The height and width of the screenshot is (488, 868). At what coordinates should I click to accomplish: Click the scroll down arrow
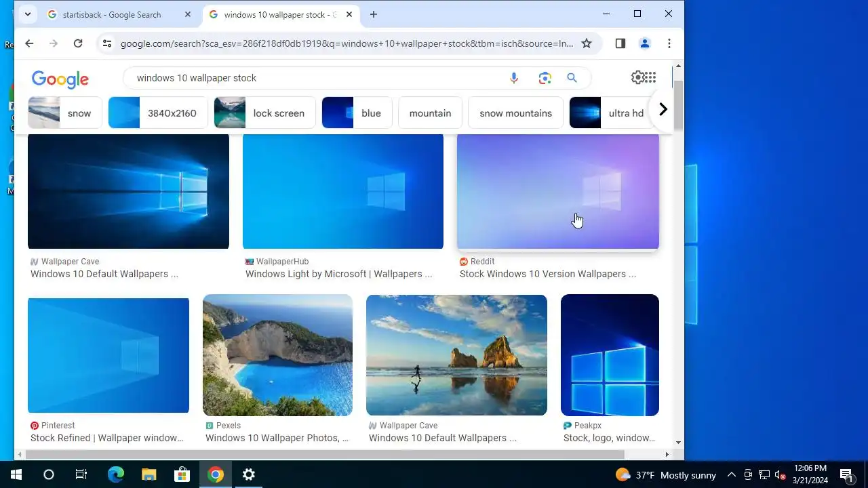(678, 443)
